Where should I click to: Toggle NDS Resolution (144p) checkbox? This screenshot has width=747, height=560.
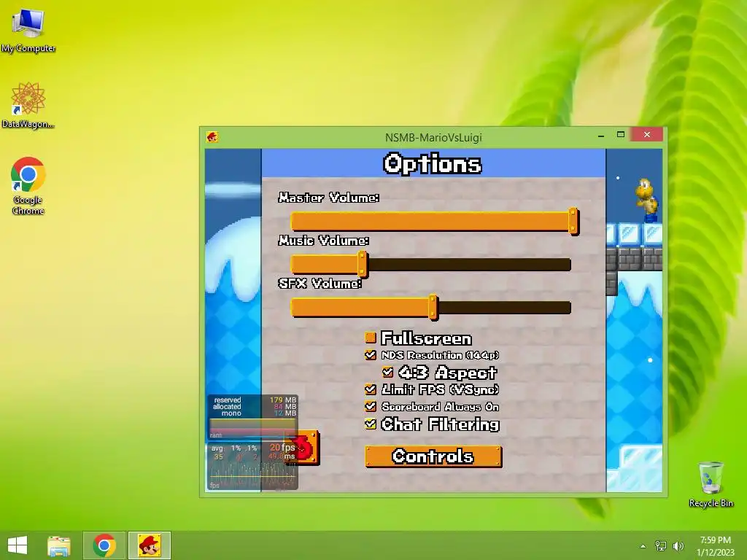(x=370, y=355)
